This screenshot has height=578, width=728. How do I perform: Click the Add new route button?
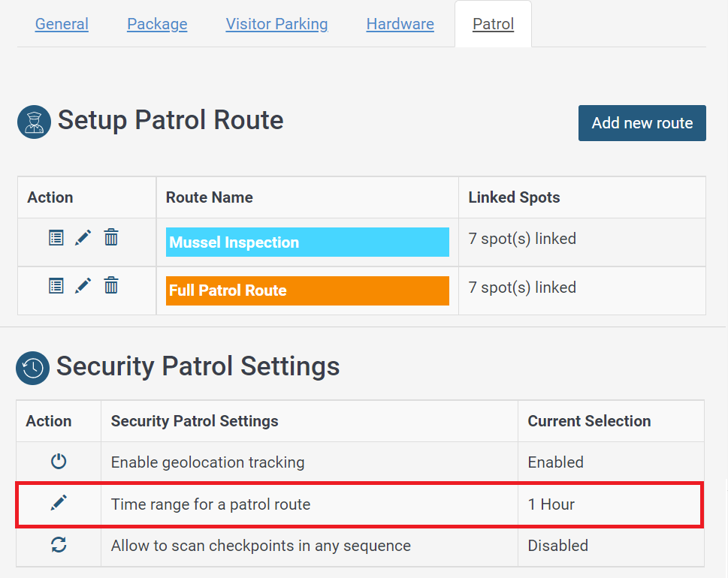pyautogui.click(x=642, y=123)
